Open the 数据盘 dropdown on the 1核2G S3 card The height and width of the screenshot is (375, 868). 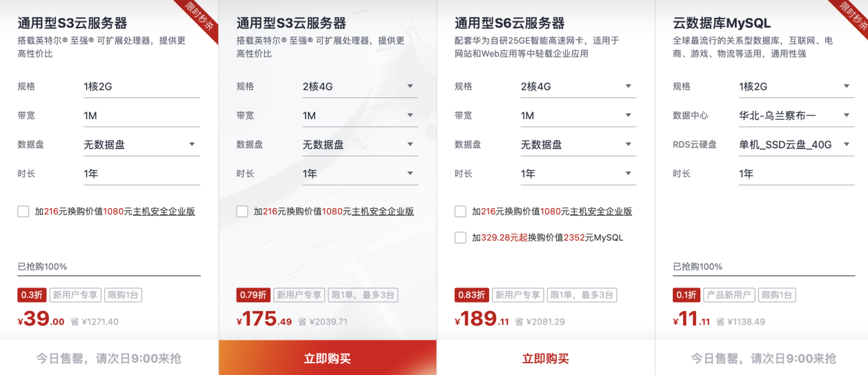click(141, 145)
